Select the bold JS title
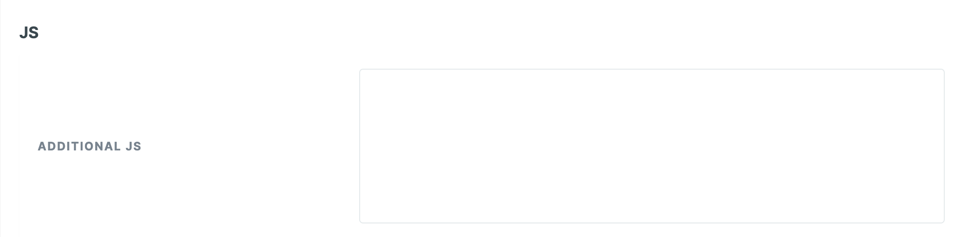This screenshot has height=237, width=980. pyautogui.click(x=29, y=33)
